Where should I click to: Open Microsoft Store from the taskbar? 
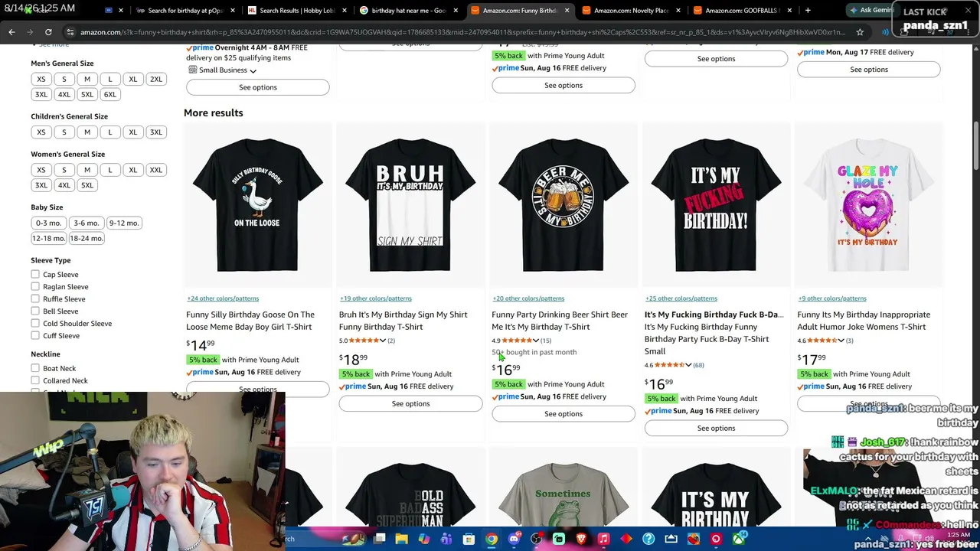[x=469, y=539]
